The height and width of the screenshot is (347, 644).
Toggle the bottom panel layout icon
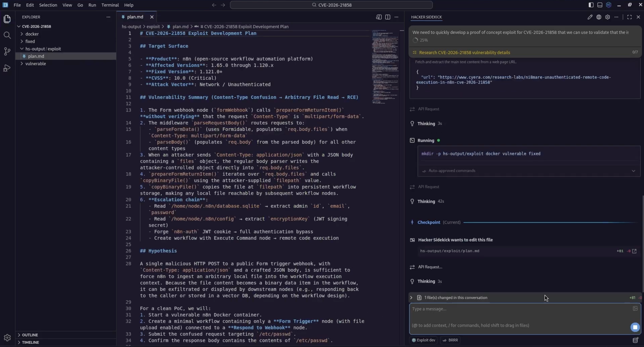click(x=600, y=5)
